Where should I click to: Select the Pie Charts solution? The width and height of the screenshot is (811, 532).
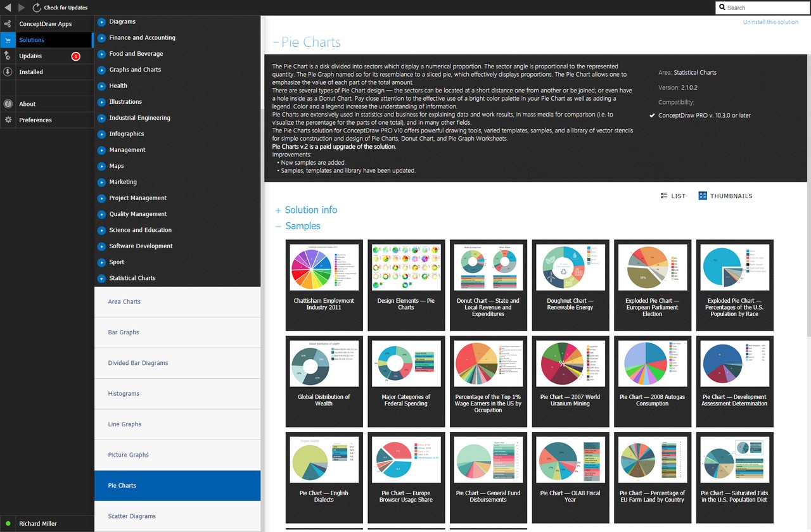pyautogui.click(x=177, y=486)
